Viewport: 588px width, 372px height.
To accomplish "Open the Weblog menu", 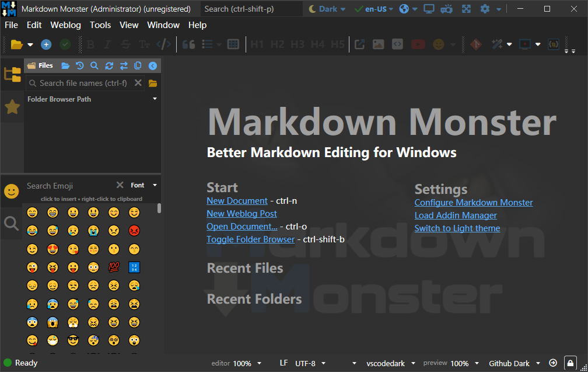I will [x=65, y=25].
